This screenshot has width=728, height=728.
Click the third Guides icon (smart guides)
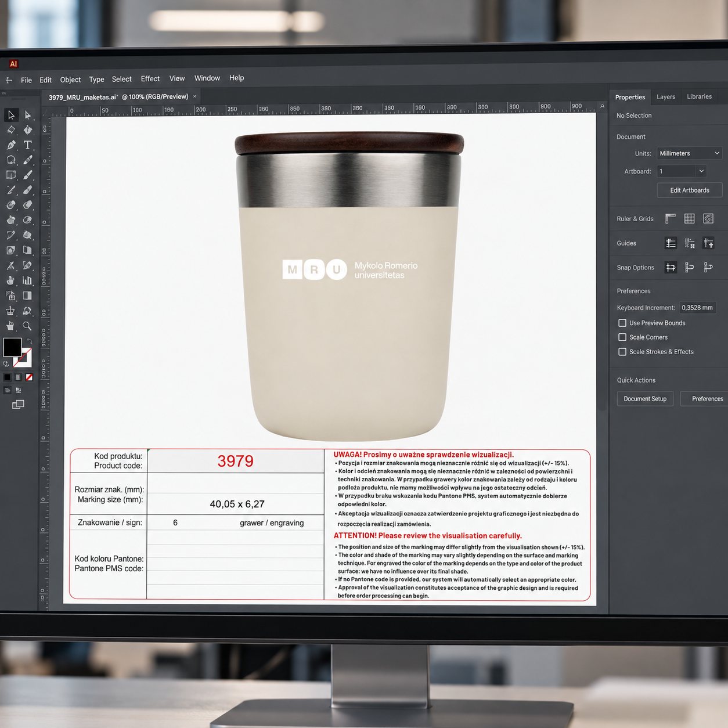tap(708, 243)
